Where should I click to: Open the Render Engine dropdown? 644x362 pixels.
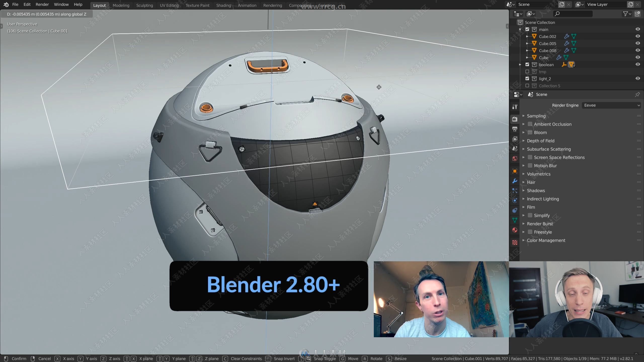[x=611, y=105]
